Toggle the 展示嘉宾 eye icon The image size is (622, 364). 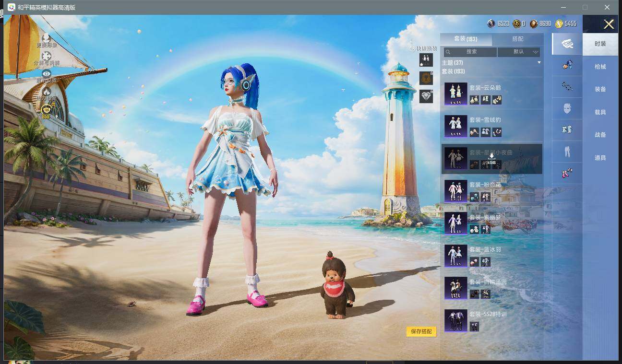pos(46,73)
